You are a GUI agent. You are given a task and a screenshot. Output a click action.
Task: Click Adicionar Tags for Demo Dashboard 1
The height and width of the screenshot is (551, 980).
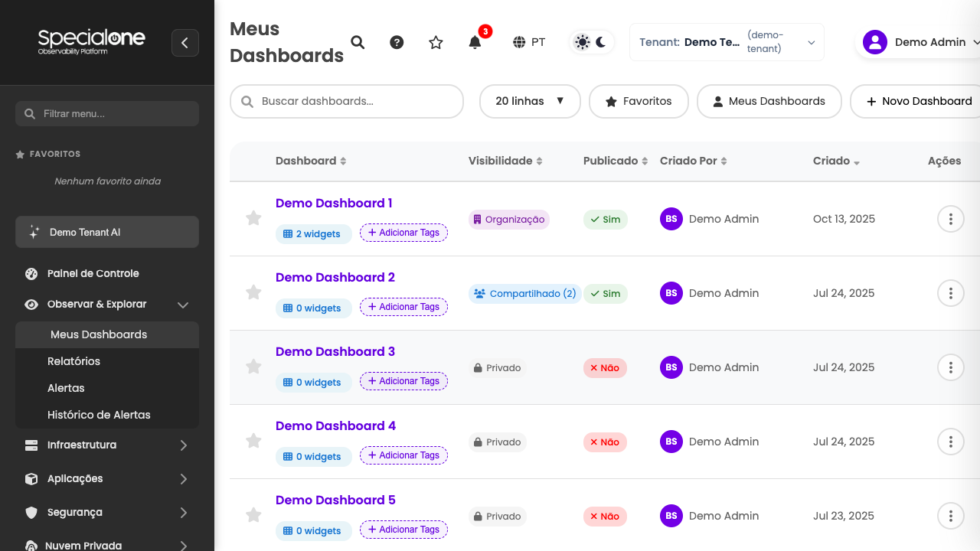point(403,233)
